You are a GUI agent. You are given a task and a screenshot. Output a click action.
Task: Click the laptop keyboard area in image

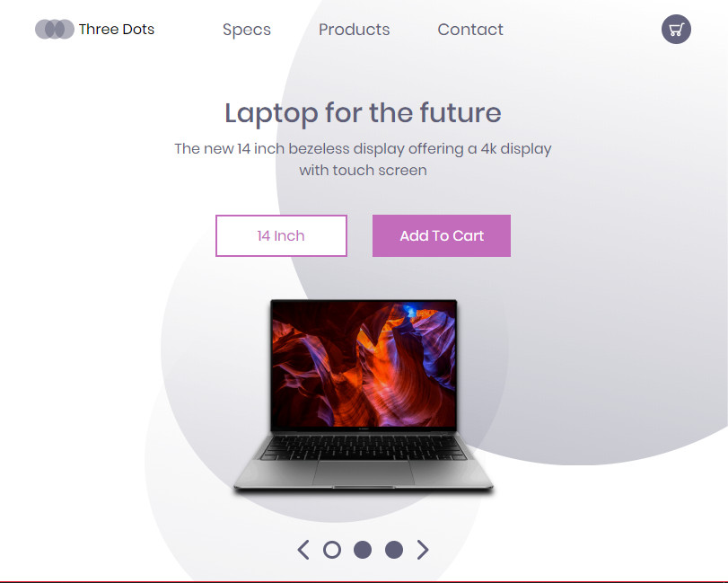[x=364, y=448]
